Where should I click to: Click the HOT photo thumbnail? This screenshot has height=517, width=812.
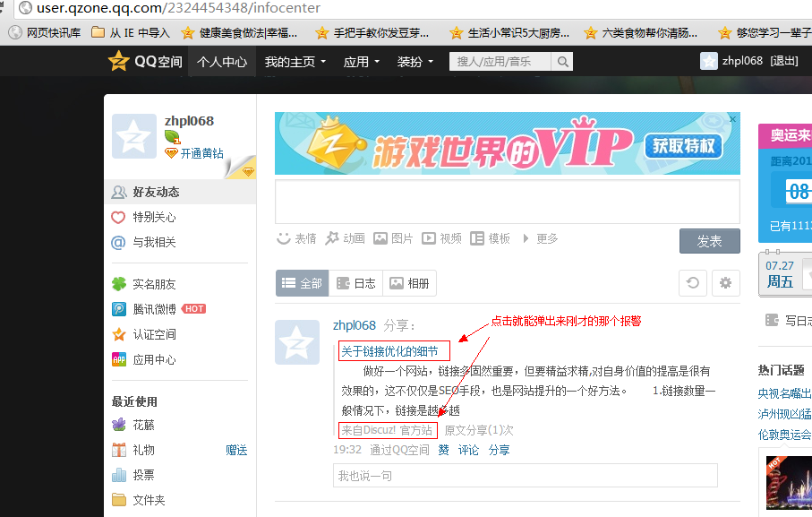click(789, 483)
